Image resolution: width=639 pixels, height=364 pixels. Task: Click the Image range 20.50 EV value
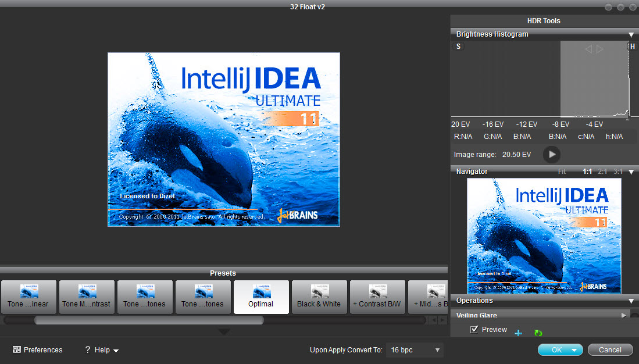(516, 155)
